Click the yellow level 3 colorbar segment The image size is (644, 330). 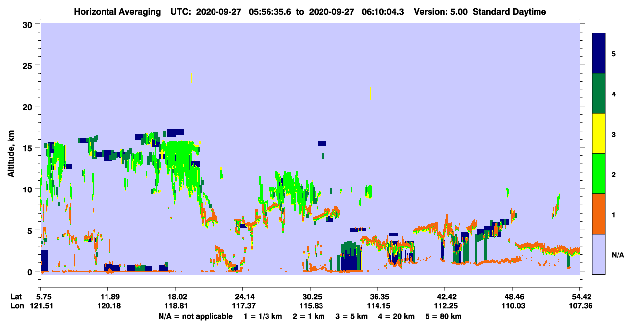click(599, 134)
